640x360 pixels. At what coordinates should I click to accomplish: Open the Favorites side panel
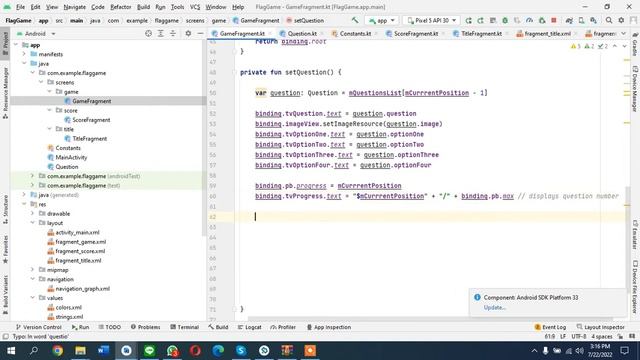point(5,249)
